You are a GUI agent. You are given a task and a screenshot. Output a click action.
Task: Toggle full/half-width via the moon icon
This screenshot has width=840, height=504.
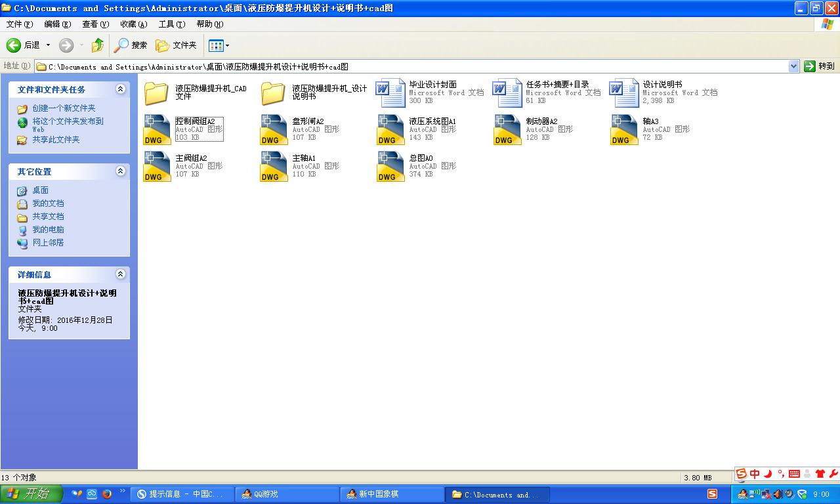(768, 474)
